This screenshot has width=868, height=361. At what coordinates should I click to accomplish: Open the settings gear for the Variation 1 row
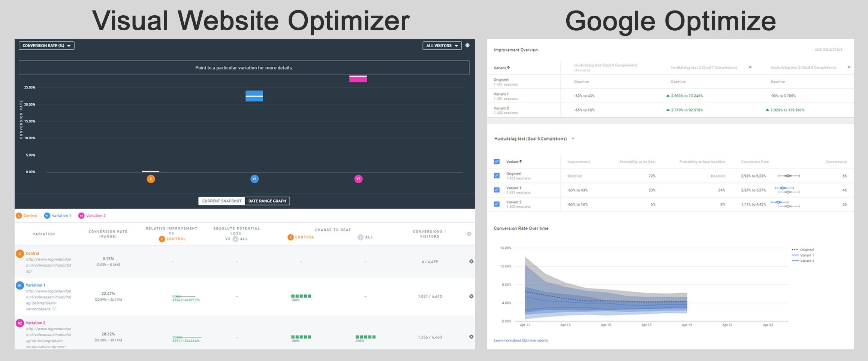tap(471, 296)
